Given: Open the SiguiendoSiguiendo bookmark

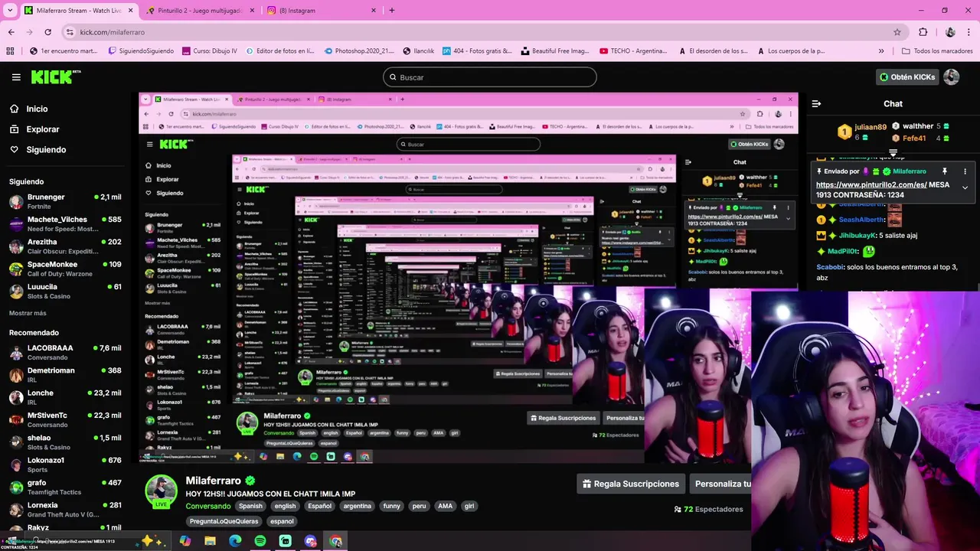Looking at the screenshot, I should click(x=142, y=51).
